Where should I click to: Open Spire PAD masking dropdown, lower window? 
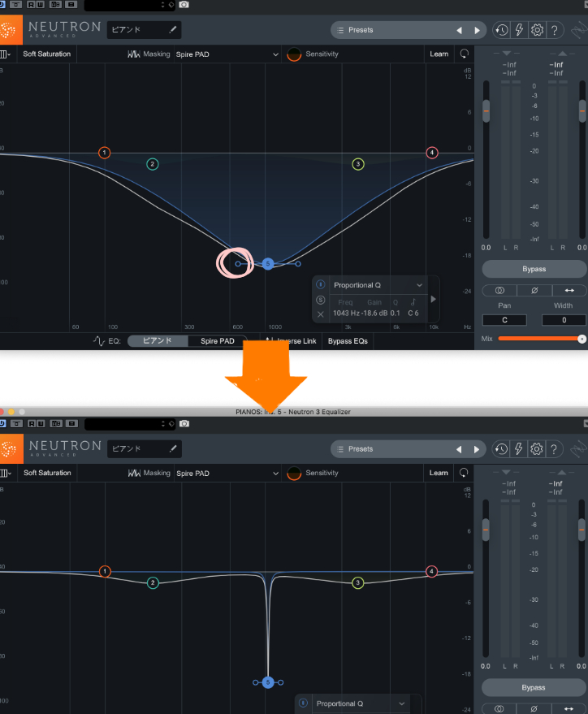tap(227, 473)
